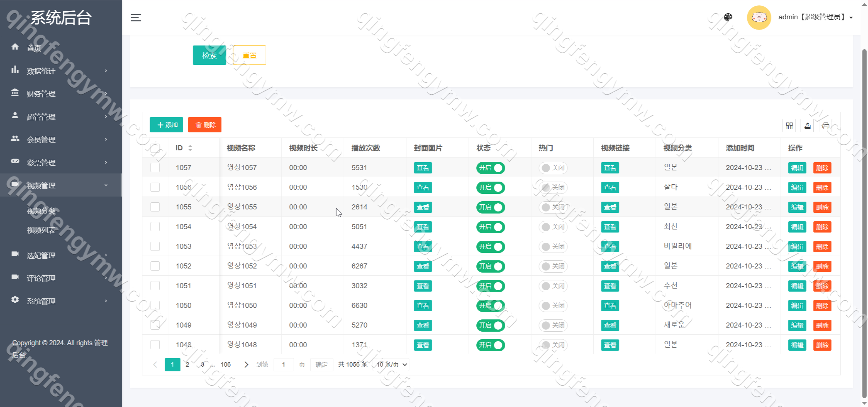Viewport: 868px width, 407px height.
Task: Open the theme color palette icon
Action: tap(728, 17)
